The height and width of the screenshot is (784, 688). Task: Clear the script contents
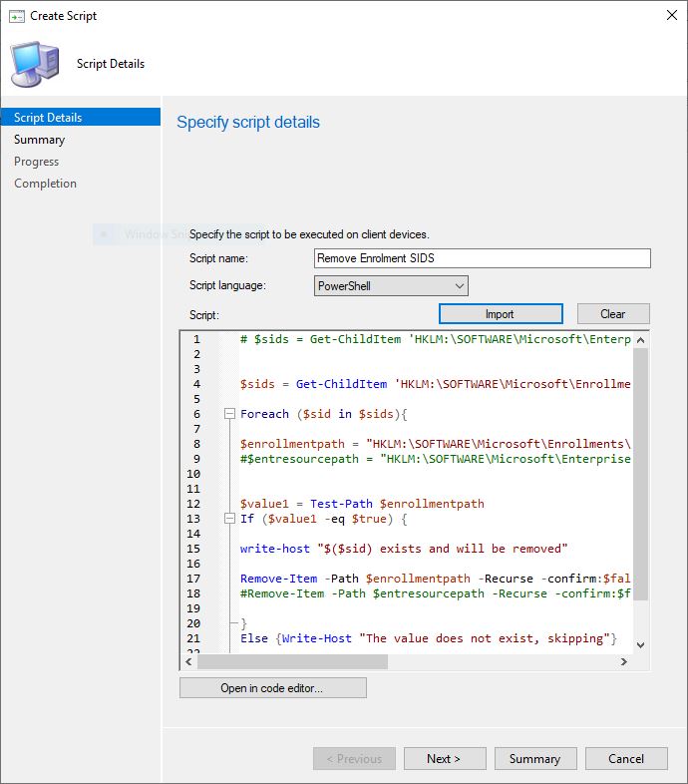pyautogui.click(x=612, y=314)
